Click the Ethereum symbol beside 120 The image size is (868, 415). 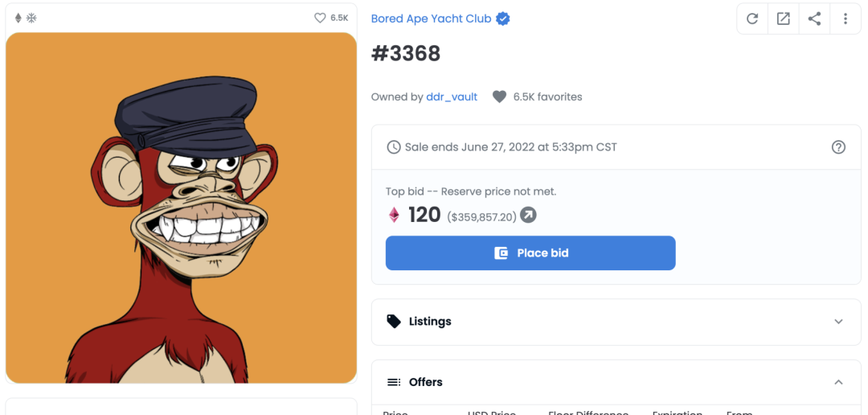[395, 215]
